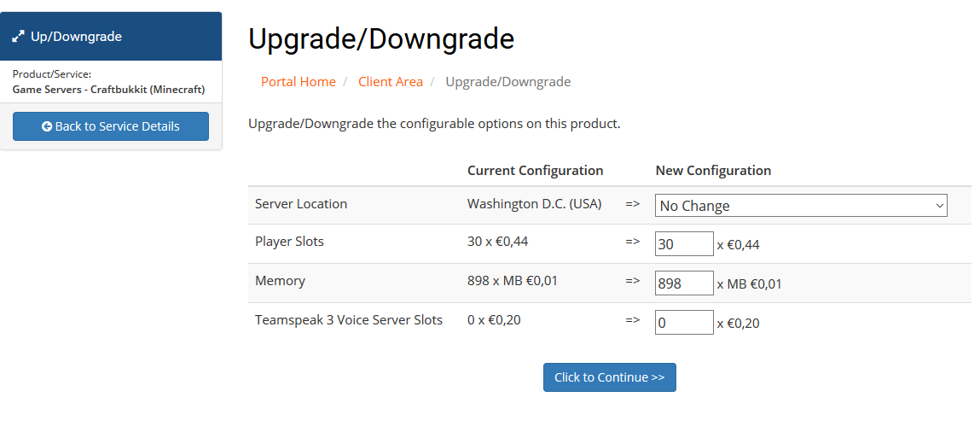Click the left arrow circle icon in Back button

point(47,126)
